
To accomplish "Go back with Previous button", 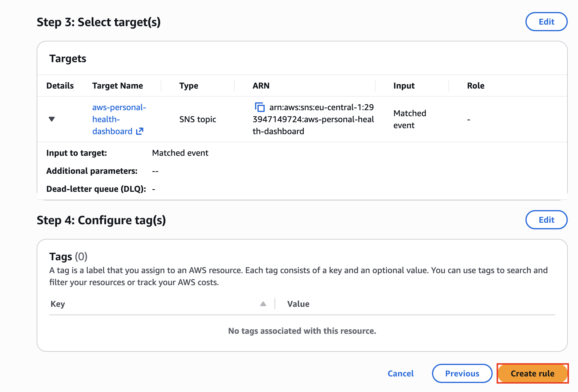I will coord(462,373).
